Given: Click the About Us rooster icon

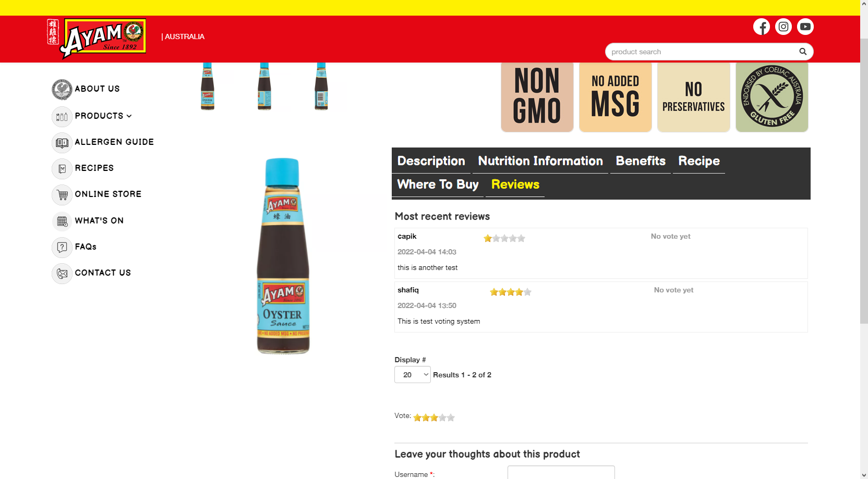Looking at the screenshot, I should pos(62,89).
